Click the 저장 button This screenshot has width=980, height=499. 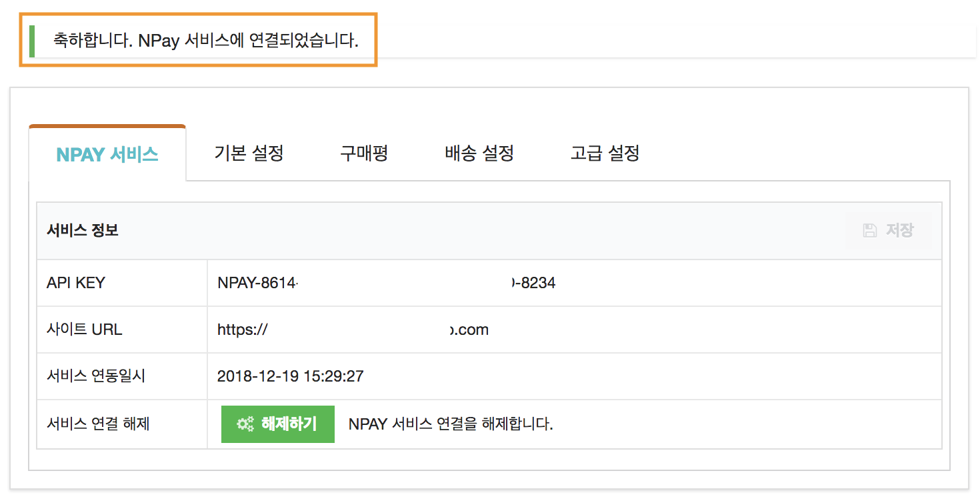tap(889, 231)
